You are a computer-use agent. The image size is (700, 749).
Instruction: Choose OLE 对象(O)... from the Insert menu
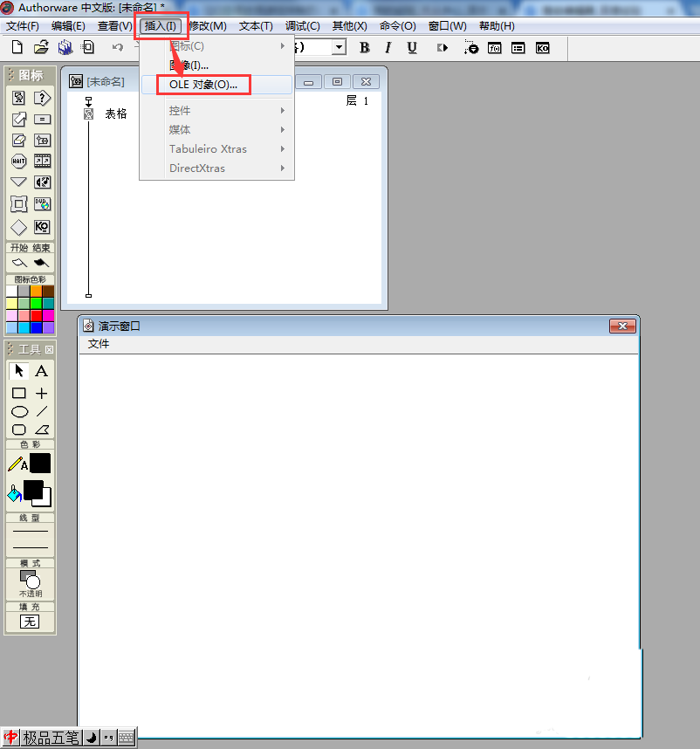click(216, 85)
